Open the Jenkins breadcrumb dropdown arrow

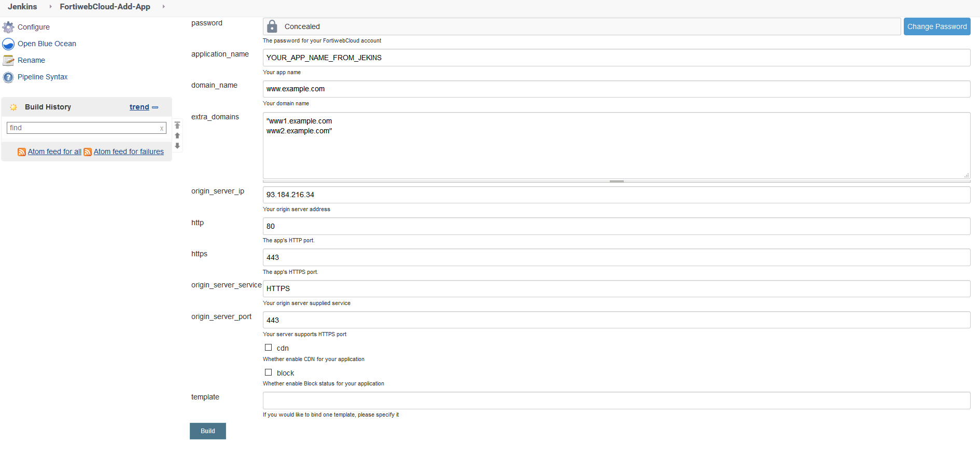pos(50,7)
